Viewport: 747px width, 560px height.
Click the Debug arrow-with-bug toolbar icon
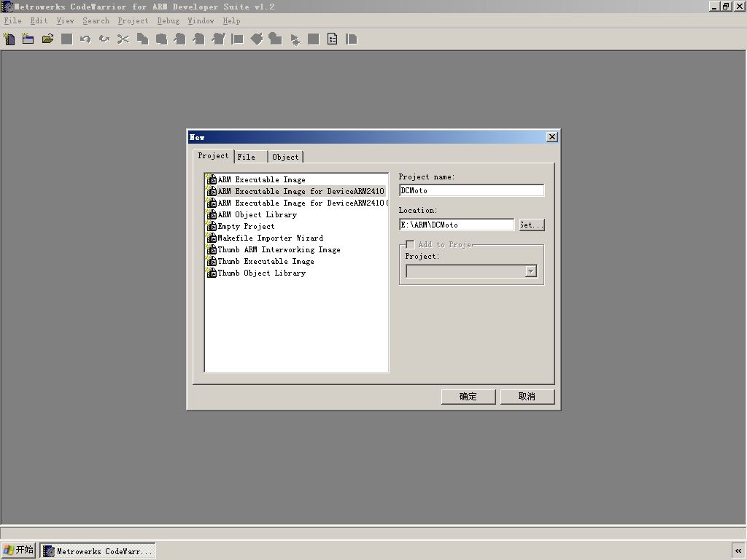(x=295, y=39)
